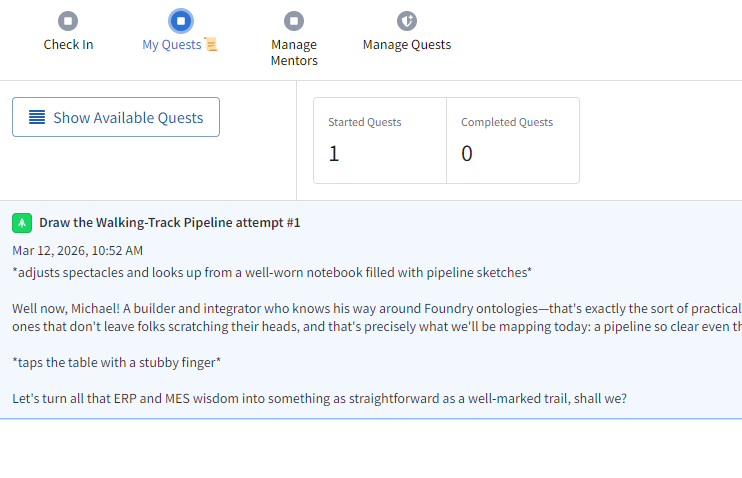Click the Check In step circle icon
The image size is (742, 478).
68,21
